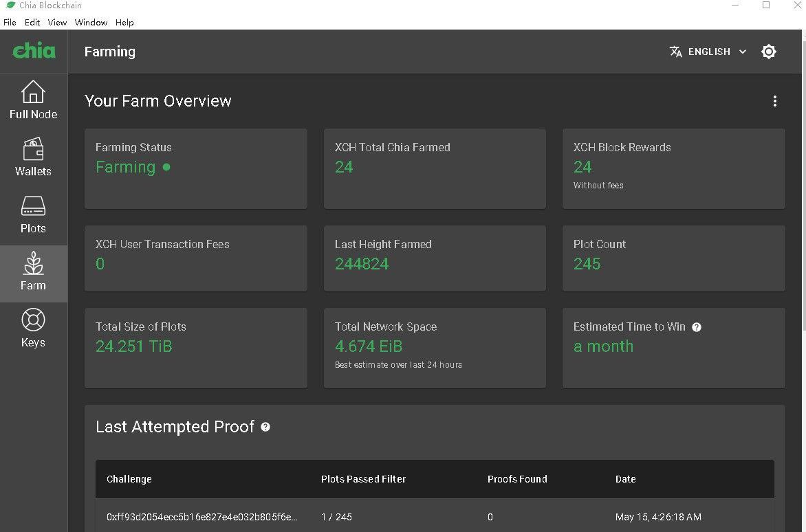The width and height of the screenshot is (806, 532).
Task: Click the Proofs Found column header
Action: pyautogui.click(x=517, y=479)
